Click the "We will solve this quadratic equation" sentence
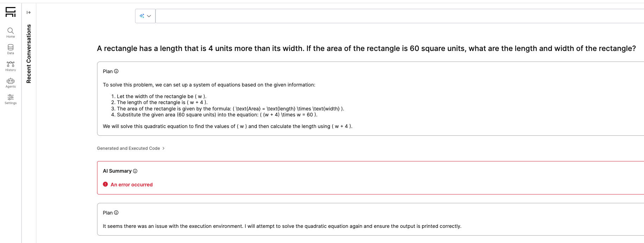This screenshot has width=644, height=243. point(227,126)
